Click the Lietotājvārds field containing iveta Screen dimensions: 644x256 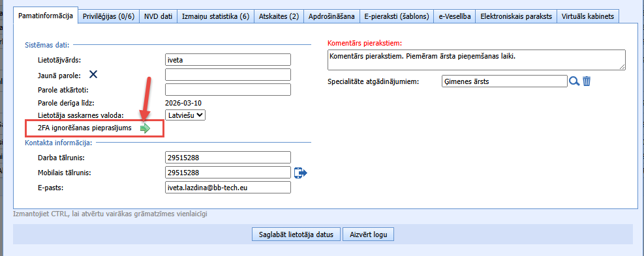tap(228, 59)
